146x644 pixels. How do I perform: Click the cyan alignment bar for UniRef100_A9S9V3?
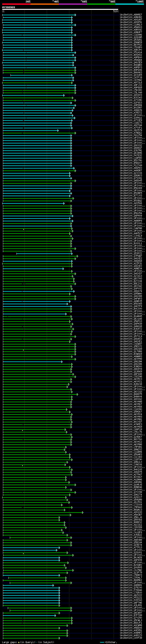pos(34,95)
